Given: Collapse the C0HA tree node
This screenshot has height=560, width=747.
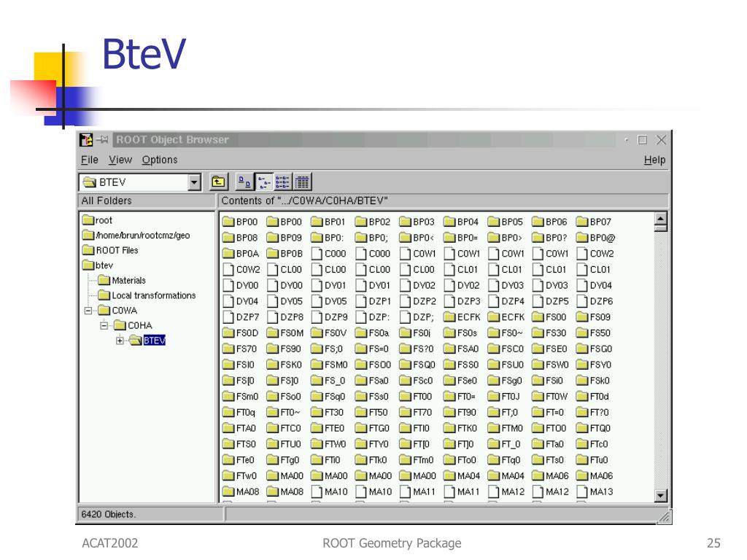Looking at the screenshot, I should pos(104,326).
